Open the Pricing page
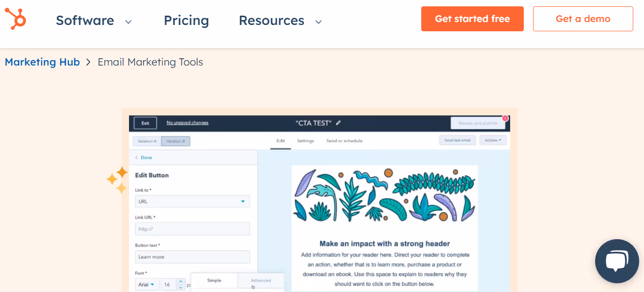 (186, 21)
